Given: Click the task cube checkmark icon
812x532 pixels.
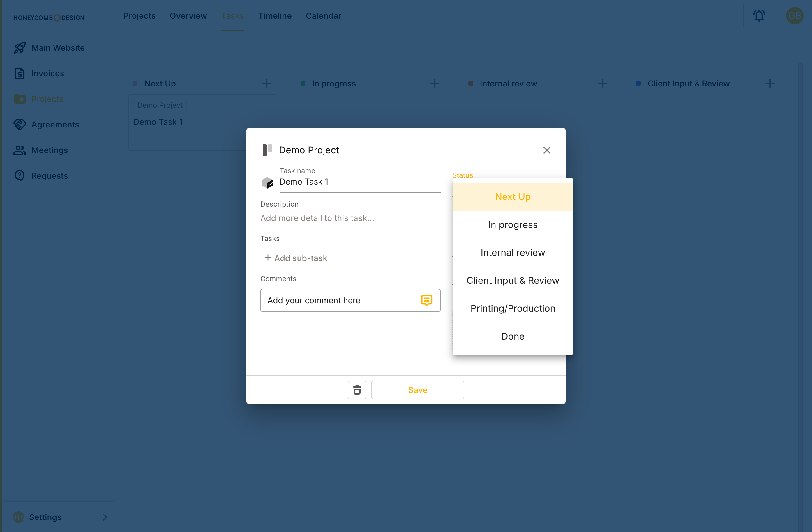Looking at the screenshot, I should click(x=267, y=182).
